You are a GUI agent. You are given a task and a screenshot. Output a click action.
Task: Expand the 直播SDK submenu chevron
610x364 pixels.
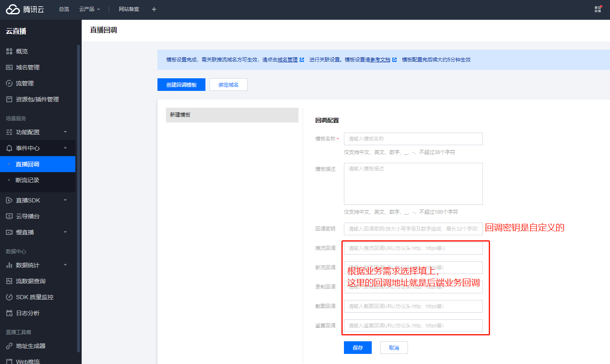tap(65, 200)
